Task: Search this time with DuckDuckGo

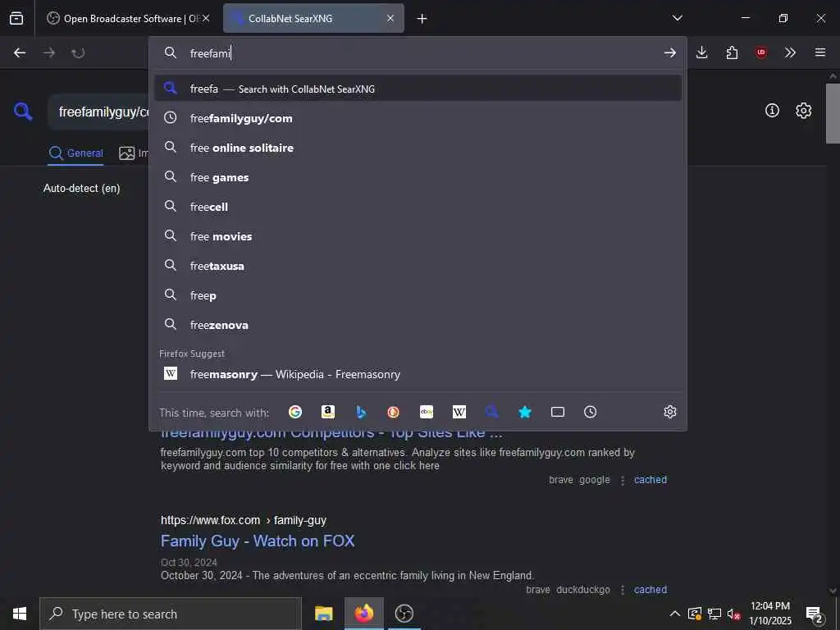Action: coord(393,412)
